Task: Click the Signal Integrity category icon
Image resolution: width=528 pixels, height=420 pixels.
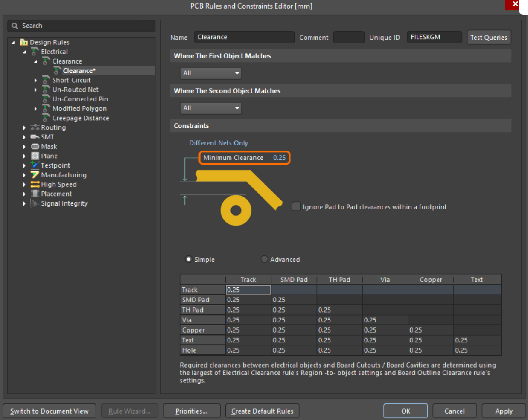Action: point(35,203)
